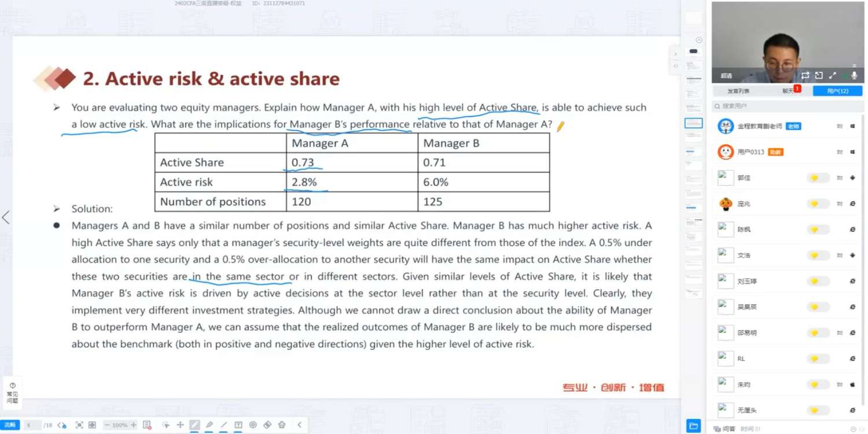This screenshot has width=868, height=434.
Task: Click the microphone icon on video
Action: (x=854, y=75)
